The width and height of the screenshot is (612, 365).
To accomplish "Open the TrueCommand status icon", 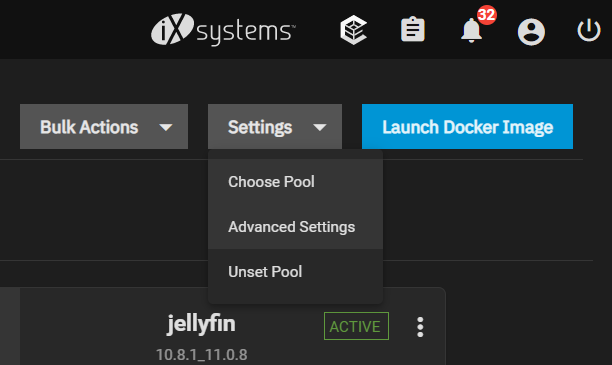I will click(353, 30).
